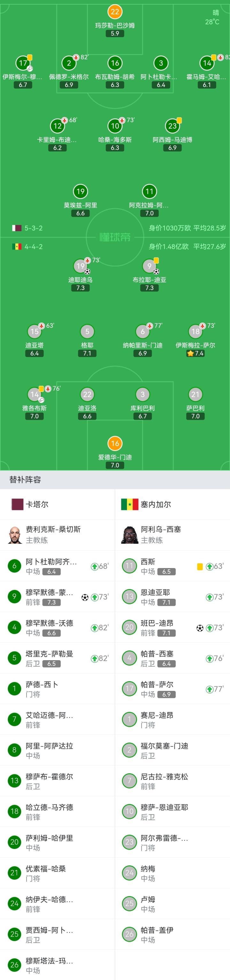Viewport: 230px width, 980px height.
Task: Click the Senegal flag in substitutes header
Action: point(129,504)
